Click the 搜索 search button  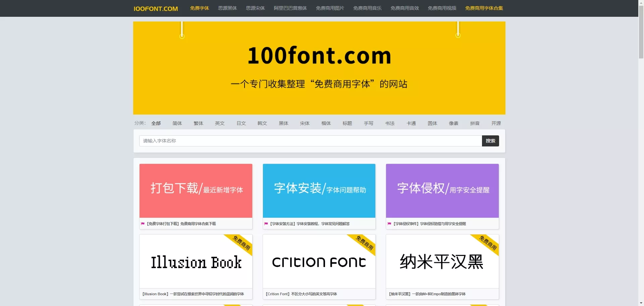tap(490, 141)
